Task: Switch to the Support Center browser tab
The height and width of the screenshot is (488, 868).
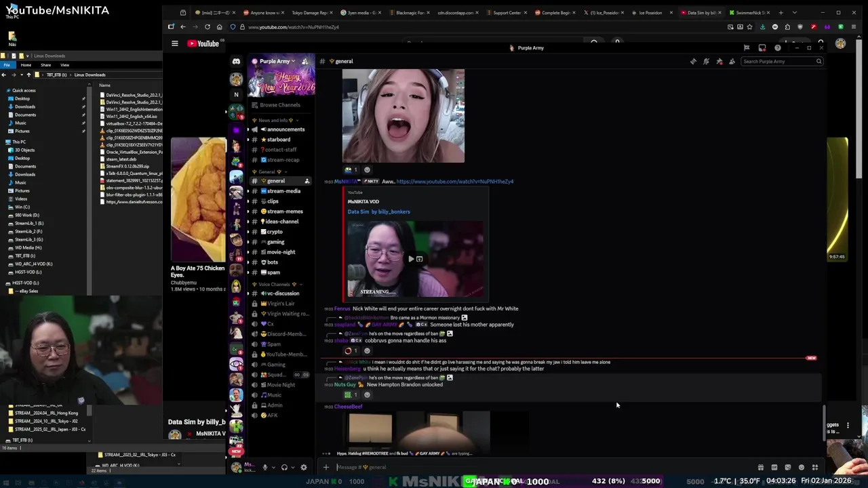Action: pyautogui.click(x=507, y=13)
